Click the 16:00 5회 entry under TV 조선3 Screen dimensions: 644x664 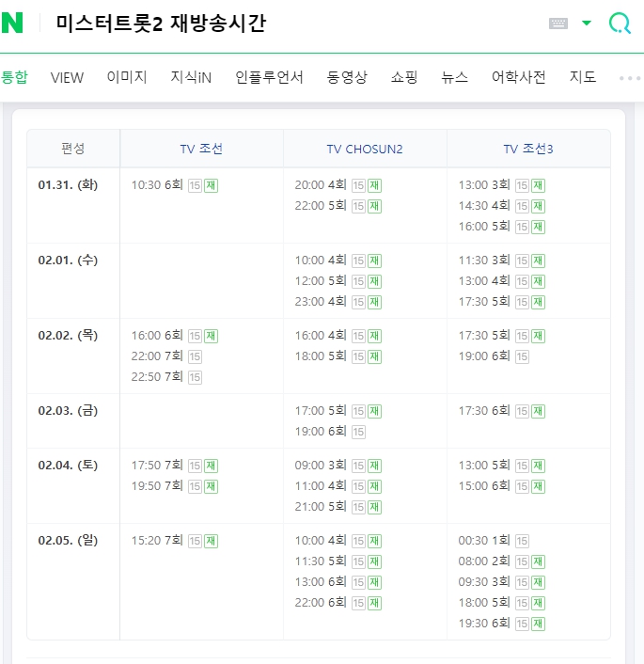[x=484, y=227]
